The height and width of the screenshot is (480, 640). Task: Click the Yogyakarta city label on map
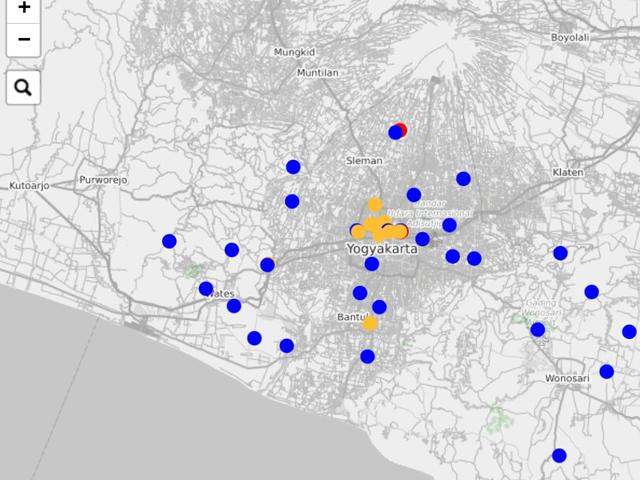coord(381,249)
